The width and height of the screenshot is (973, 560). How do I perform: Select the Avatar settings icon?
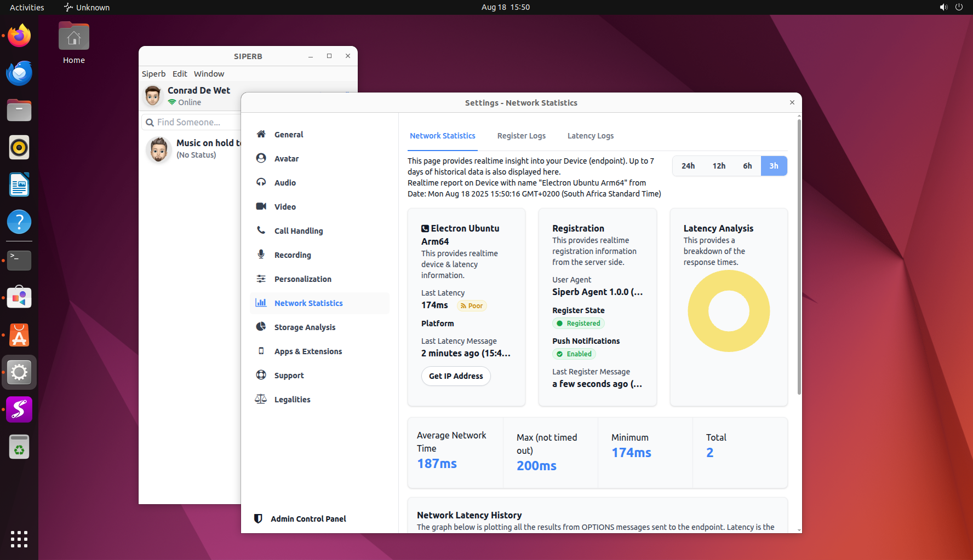[261, 158]
